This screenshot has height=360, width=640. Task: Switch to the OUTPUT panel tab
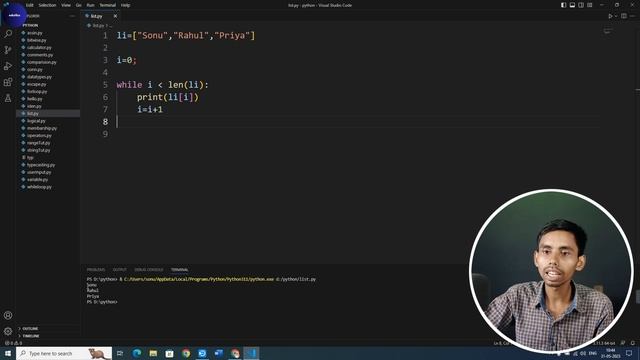point(120,270)
